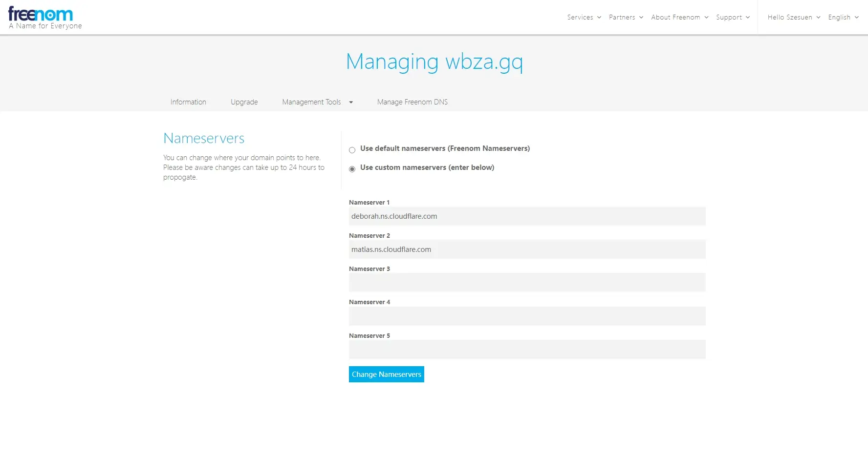This screenshot has width=868, height=456.
Task: Click the Nameserver 1 input field
Action: [x=527, y=216]
